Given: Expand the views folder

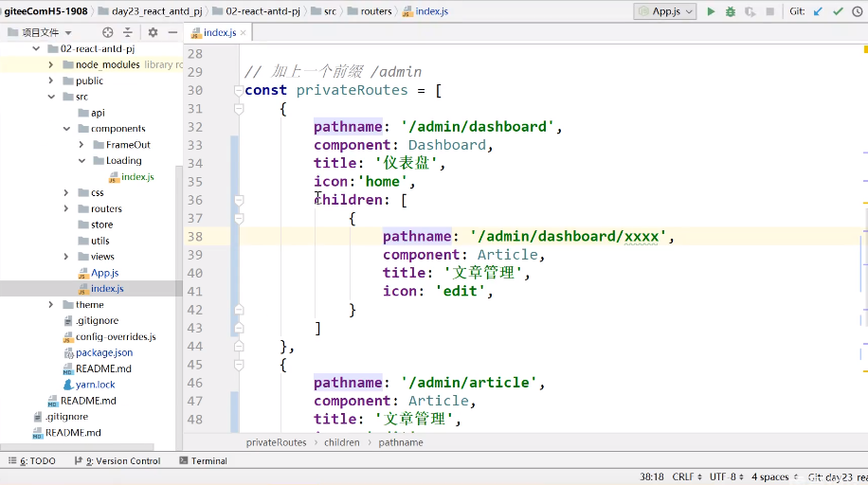Looking at the screenshot, I should [66, 257].
